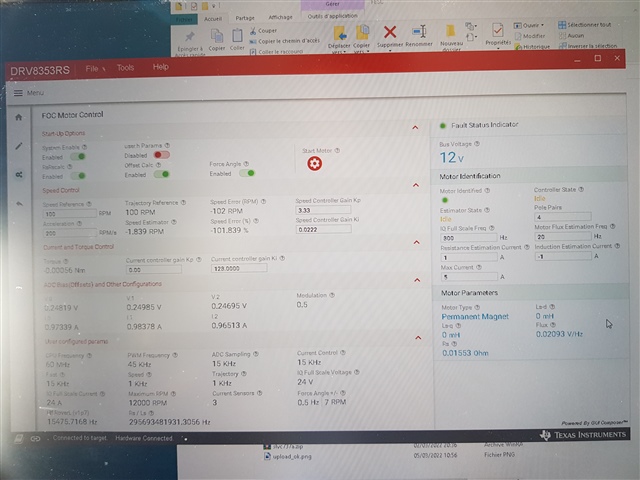Open the Ouvrir dropdown in Explorer ribbon
This screenshot has height=480, width=640.
point(529,25)
